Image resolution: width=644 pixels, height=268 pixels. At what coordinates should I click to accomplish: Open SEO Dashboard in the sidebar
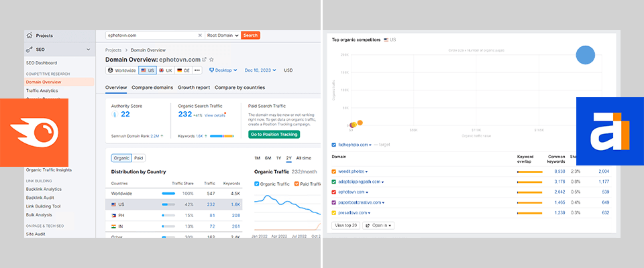[42, 63]
